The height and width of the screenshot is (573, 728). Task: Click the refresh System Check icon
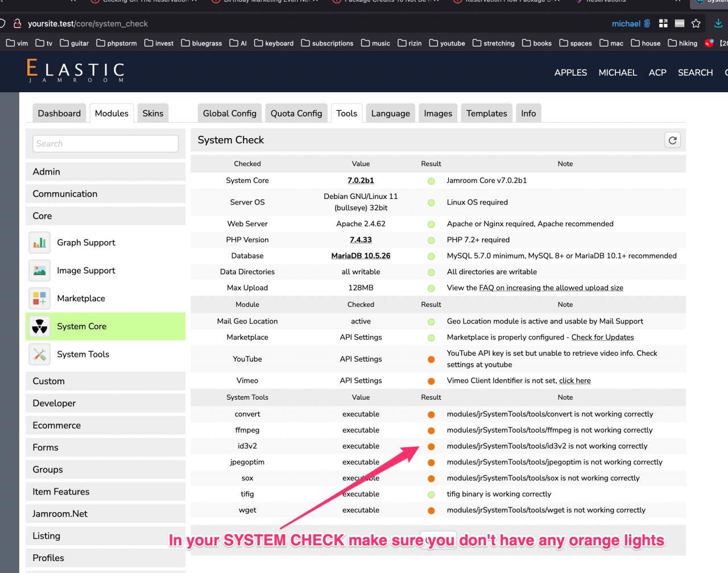point(672,140)
